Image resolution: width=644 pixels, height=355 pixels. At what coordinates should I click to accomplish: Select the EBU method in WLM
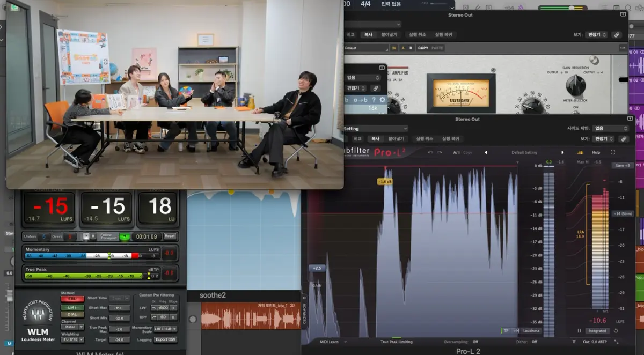coord(72,298)
